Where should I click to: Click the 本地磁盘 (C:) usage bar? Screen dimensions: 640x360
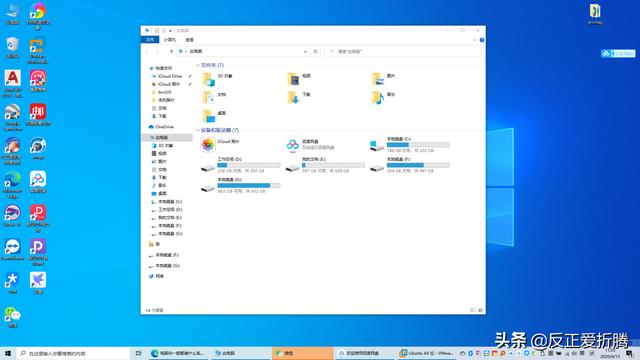418,145
